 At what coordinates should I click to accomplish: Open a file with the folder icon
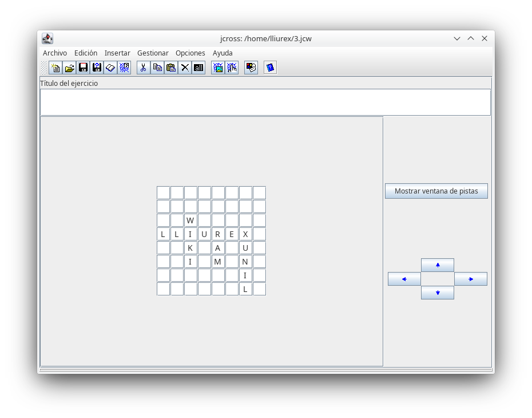click(69, 68)
